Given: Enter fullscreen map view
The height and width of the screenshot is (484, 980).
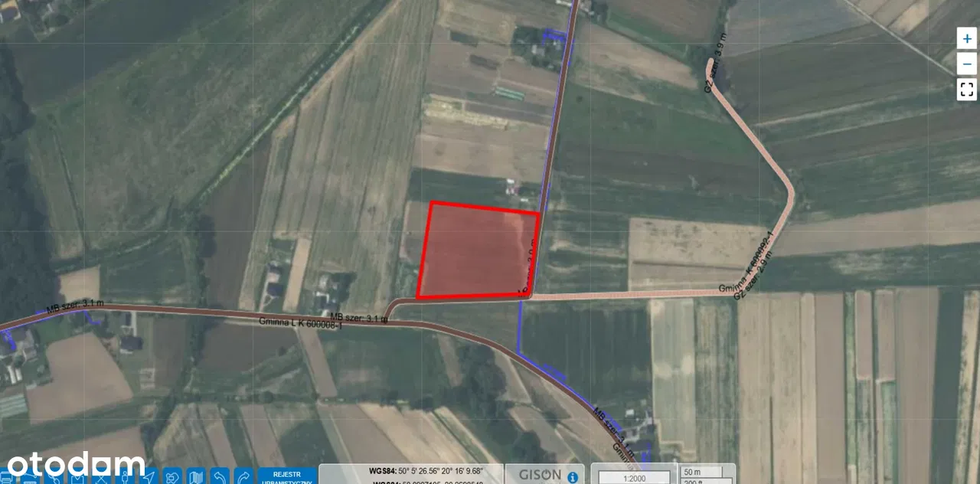Looking at the screenshot, I should [967, 89].
